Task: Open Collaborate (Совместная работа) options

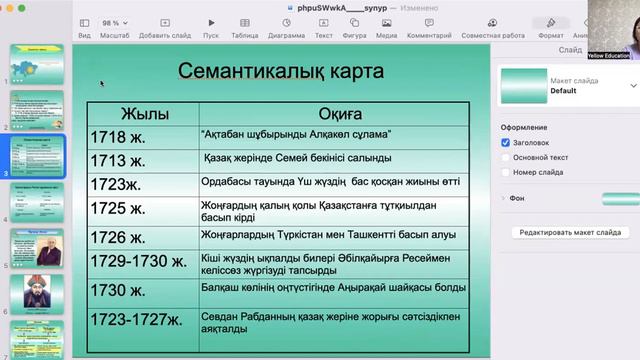Action: [x=493, y=23]
